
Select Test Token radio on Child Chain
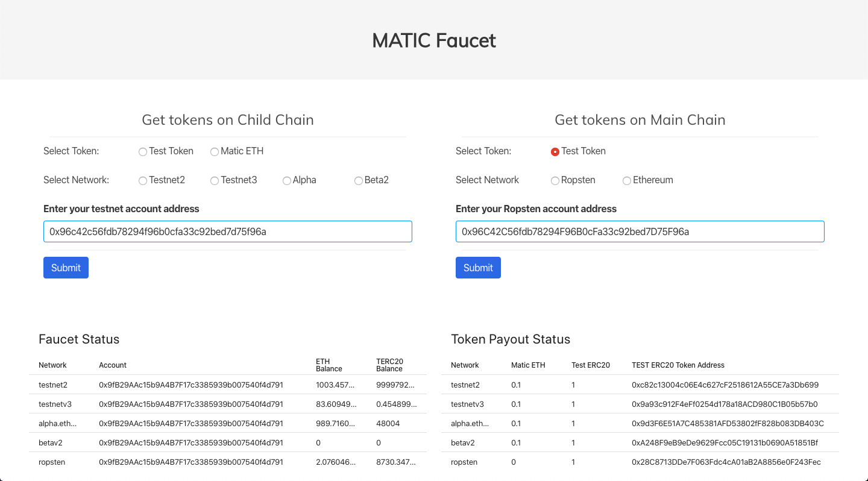143,152
